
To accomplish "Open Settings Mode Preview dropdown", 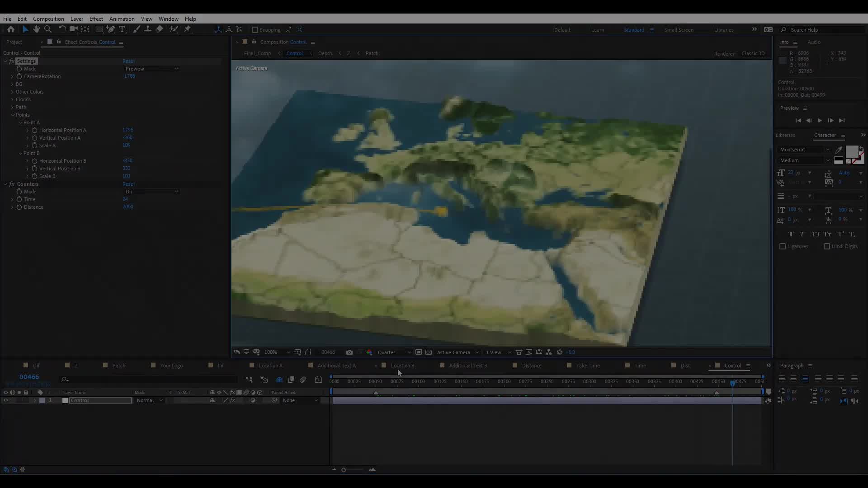I will (x=151, y=69).
